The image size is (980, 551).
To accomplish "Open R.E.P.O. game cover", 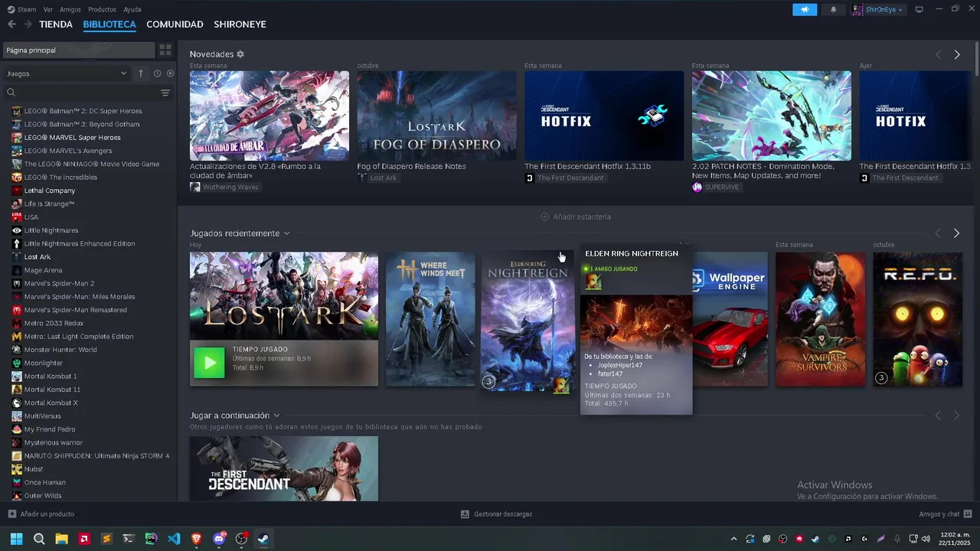I will pos(918,319).
